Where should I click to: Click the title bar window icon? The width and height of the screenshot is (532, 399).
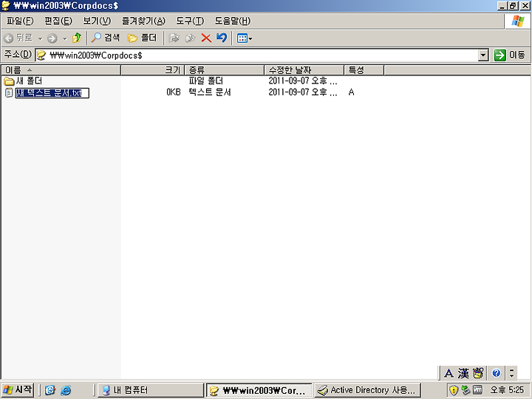point(6,5)
